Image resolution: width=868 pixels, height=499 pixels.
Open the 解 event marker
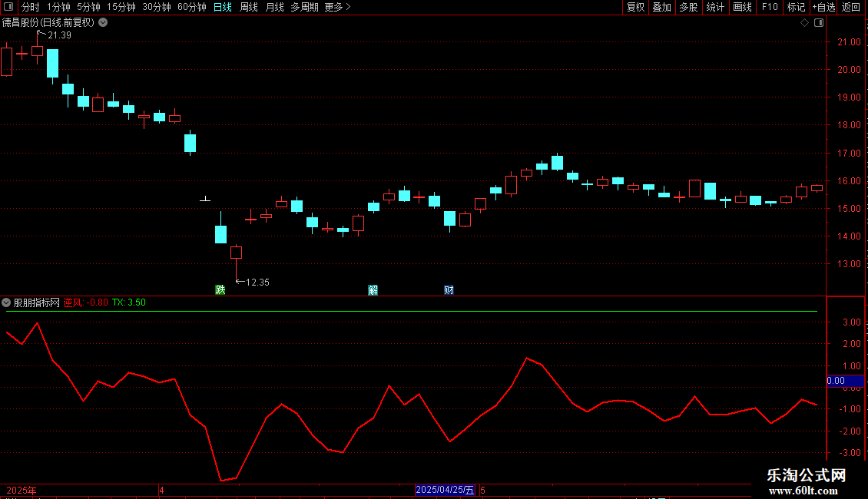373,290
